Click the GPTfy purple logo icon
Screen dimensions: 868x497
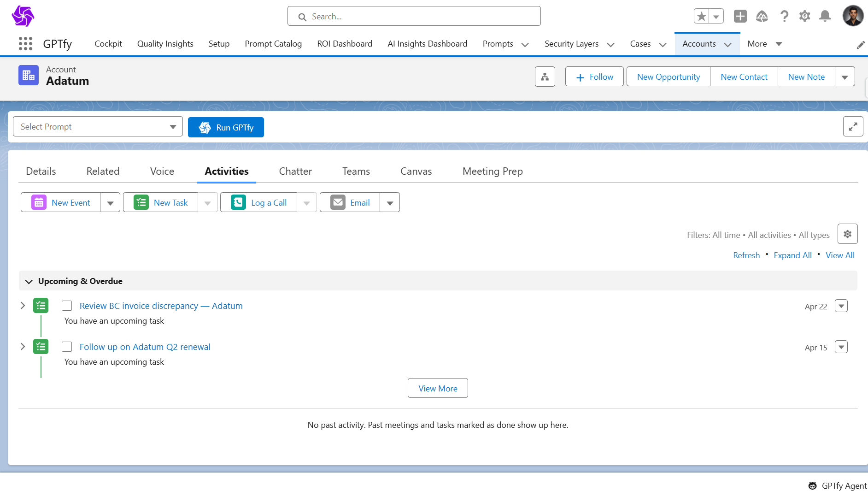tap(23, 16)
